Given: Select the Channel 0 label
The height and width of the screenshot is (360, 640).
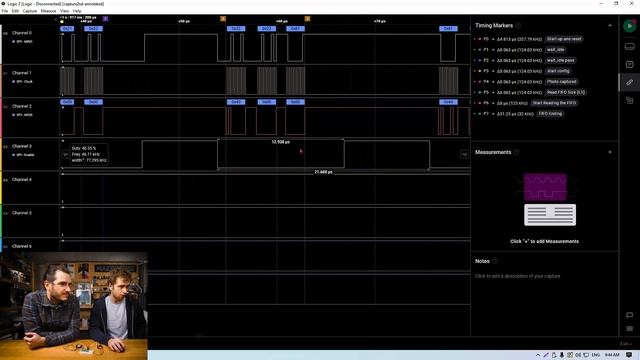Looking at the screenshot, I should pyautogui.click(x=22, y=33).
